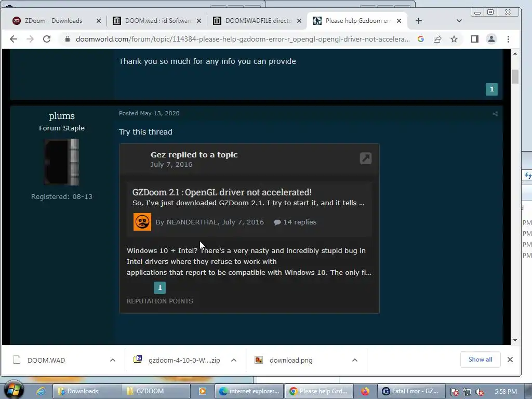Screen dimensions: 532x399
Task: Click the forward navigation arrow
Action: pyautogui.click(x=30, y=39)
